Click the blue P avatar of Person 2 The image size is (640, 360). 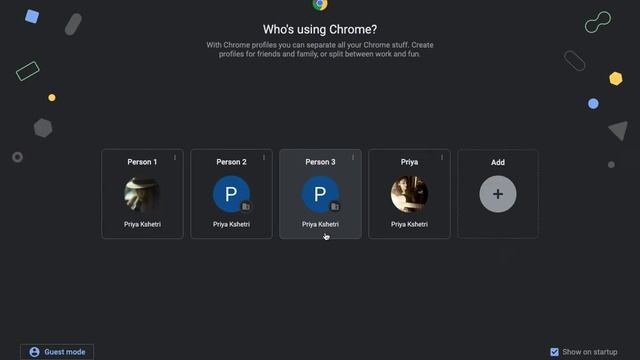231,194
